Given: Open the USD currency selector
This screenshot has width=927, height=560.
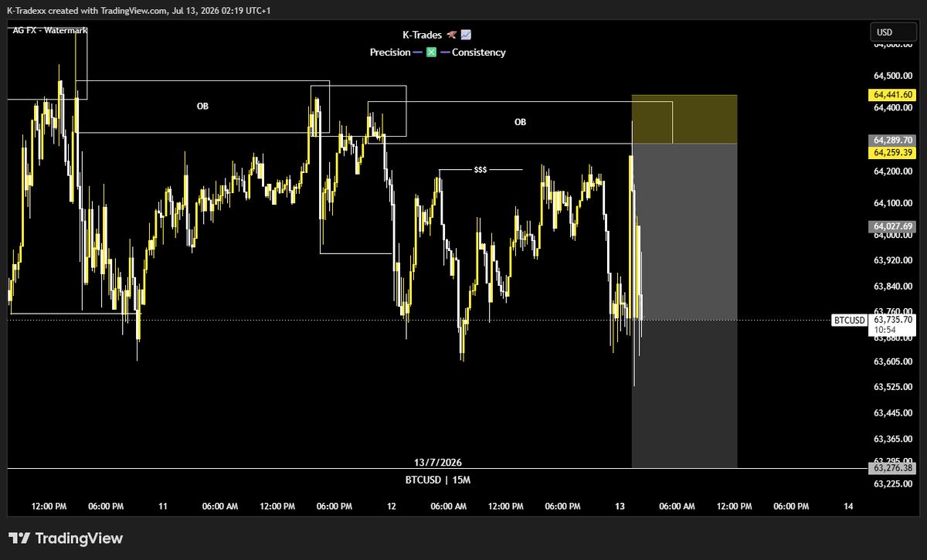Looking at the screenshot, I should tap(892, 32).
